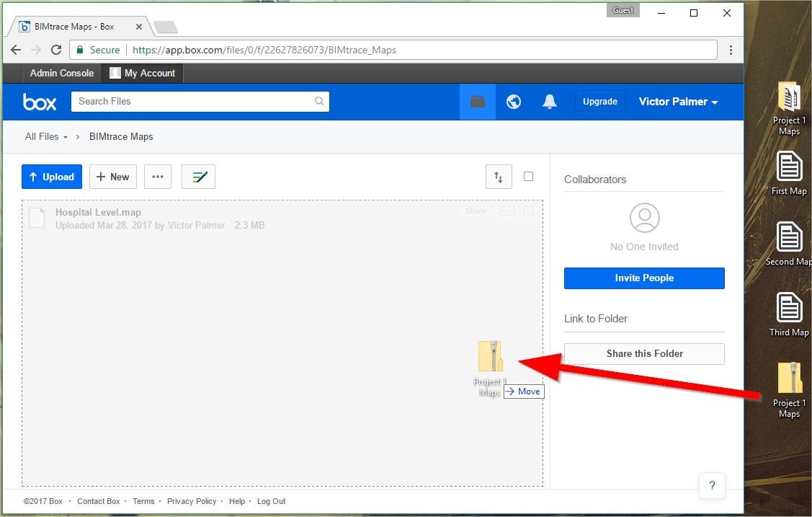Open the New item dropdown button

pos(113,177)
